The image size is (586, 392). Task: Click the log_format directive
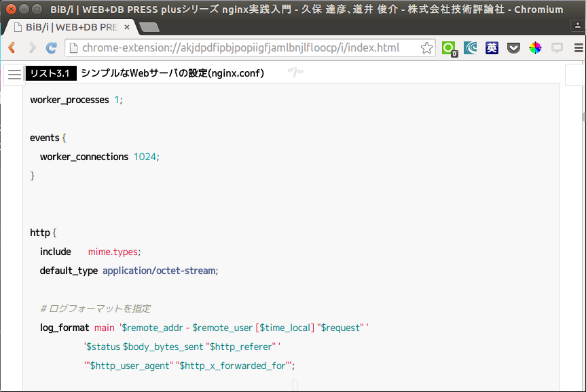click(x=65, y=328)
